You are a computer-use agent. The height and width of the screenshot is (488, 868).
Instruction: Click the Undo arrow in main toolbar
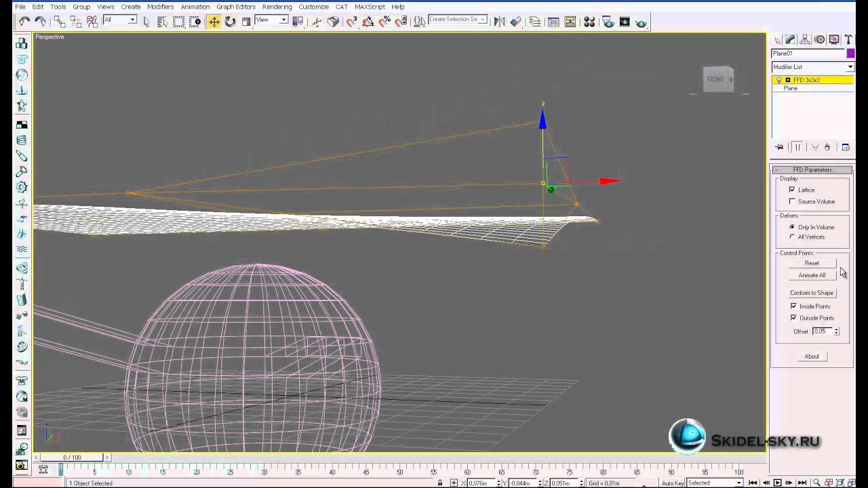[x=24, y=22]
